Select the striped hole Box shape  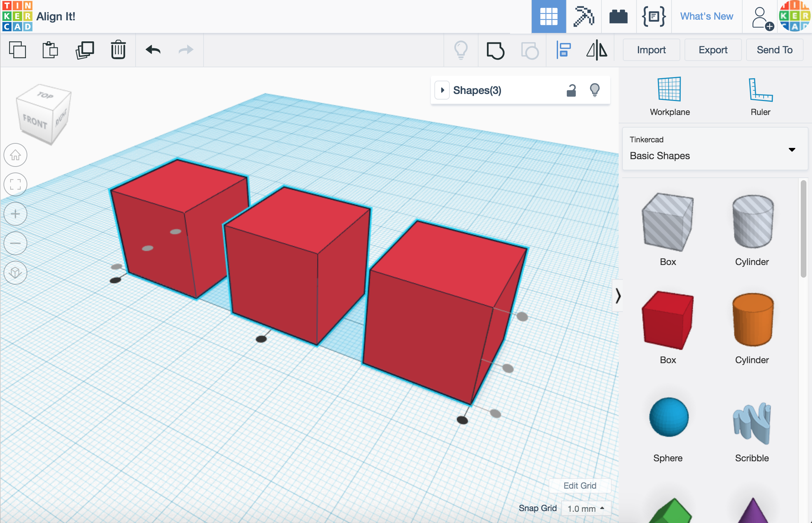(x=668, y=222)
